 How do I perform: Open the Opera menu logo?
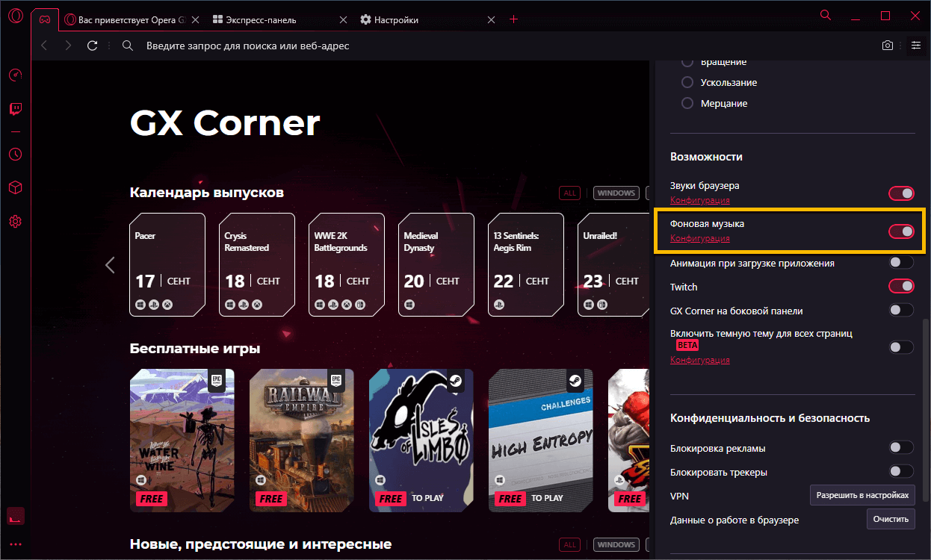click(15, 16)
